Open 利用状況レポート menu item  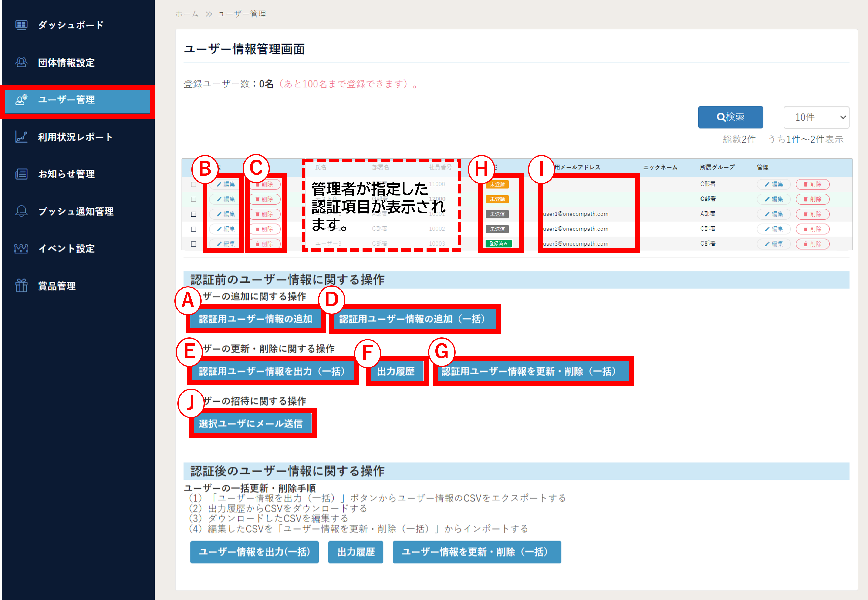click(x=75, y=137)
